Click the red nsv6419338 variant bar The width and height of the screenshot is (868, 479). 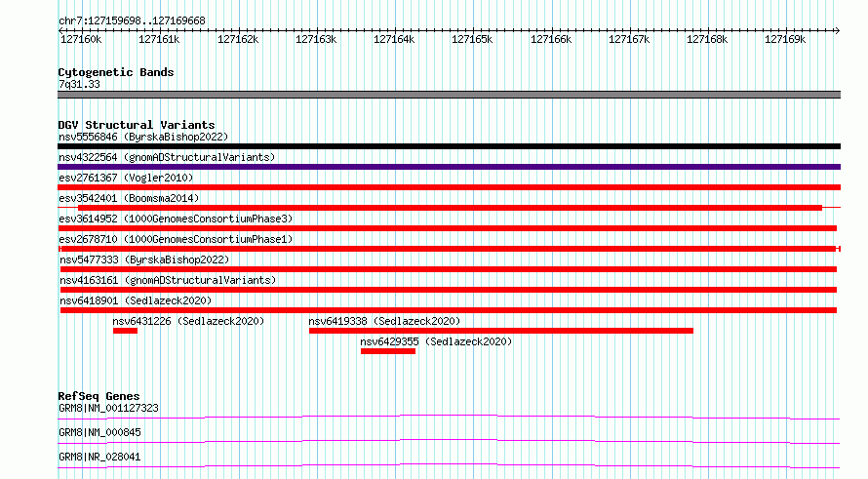[x=501, y=331]
